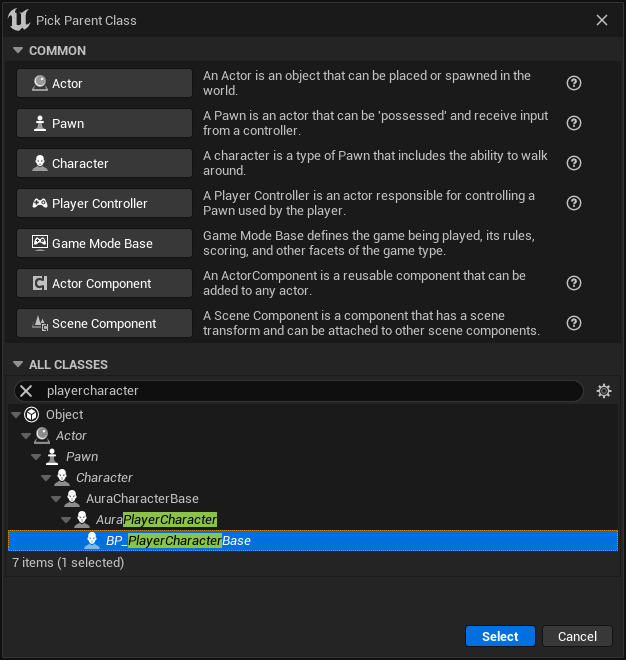Select BP_PlayerCharacterBase class row

[x=178, y=541]
